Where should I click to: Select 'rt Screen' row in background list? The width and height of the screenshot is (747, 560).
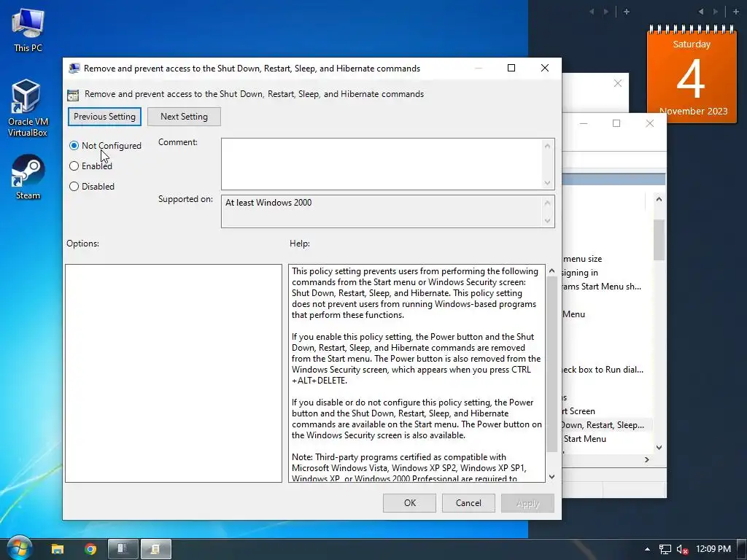coord(578,411)
